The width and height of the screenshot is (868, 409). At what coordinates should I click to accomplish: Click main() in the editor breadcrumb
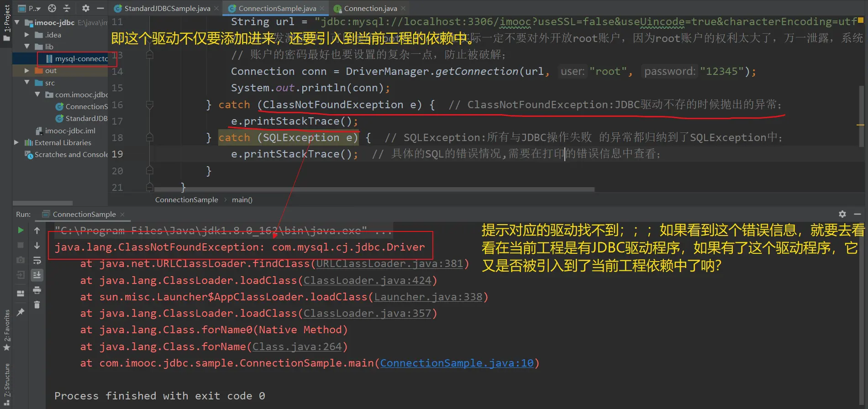click(242, 199)
